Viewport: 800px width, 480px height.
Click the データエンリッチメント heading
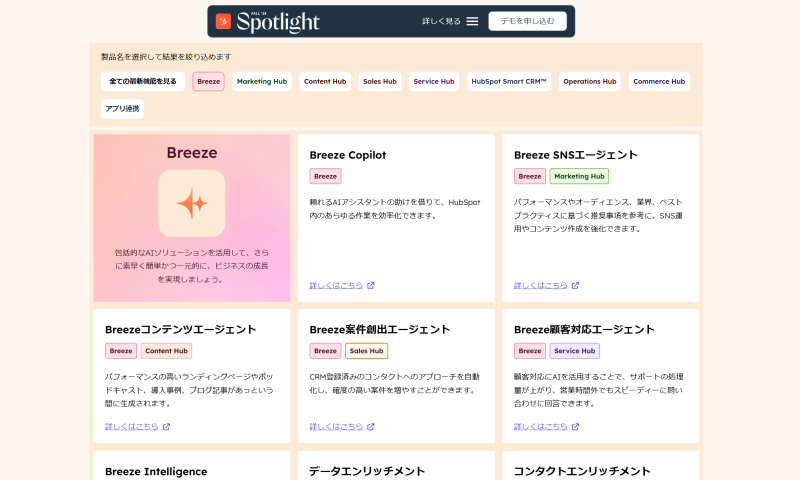tap(367, 471)
